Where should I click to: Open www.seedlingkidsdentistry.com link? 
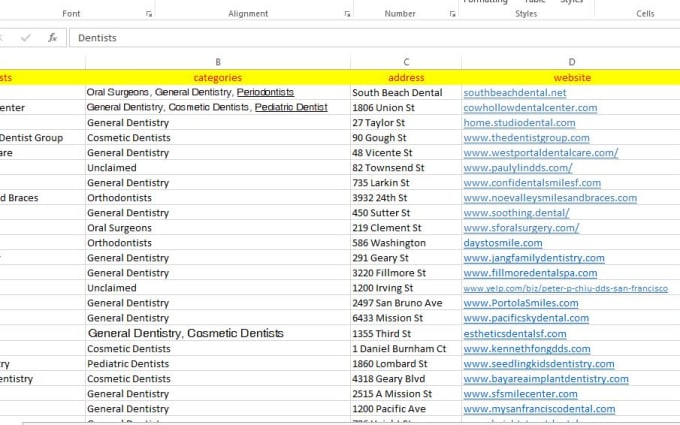[x=539, y=364]
